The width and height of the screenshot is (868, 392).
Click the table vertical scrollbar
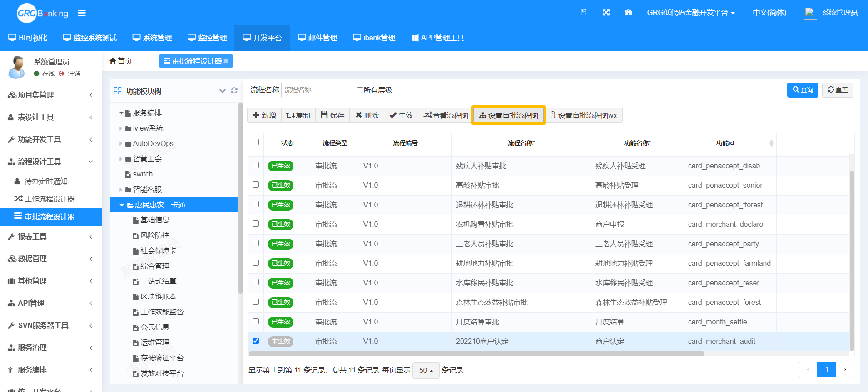coord(852,261)
